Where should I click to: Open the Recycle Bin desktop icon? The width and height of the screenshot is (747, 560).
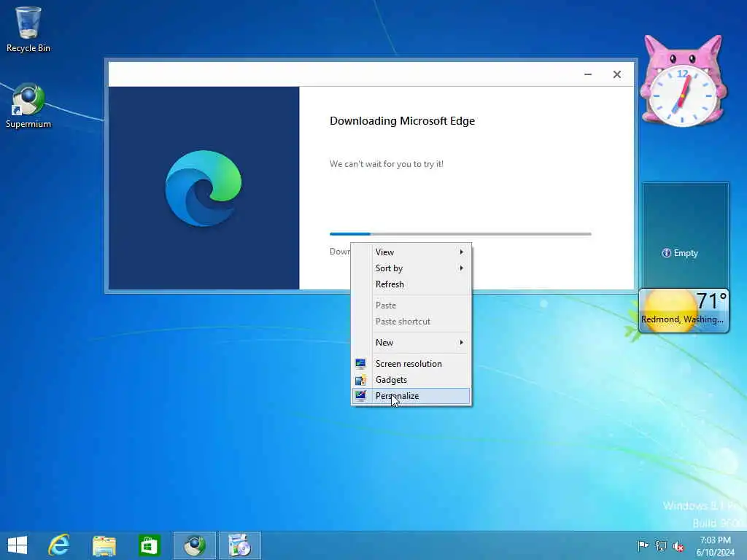(28, 29)
